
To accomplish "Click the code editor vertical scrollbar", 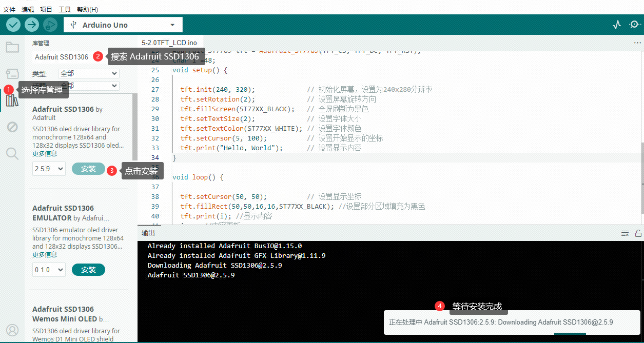I will pos(641,178).
